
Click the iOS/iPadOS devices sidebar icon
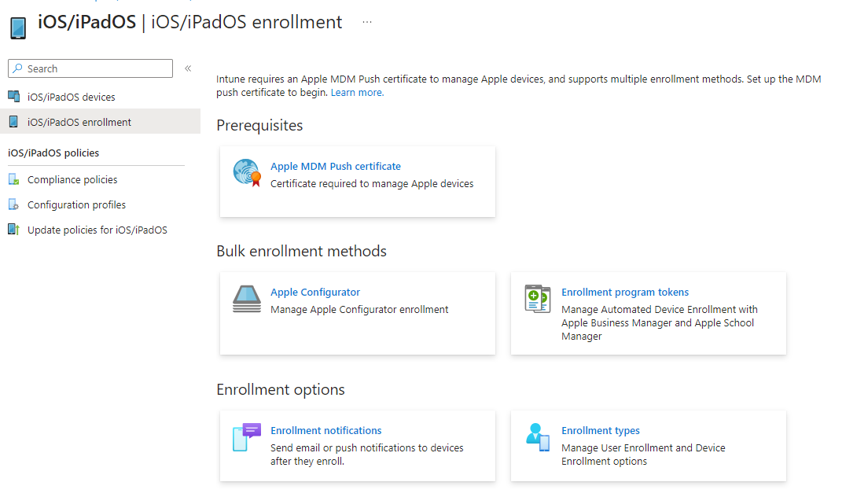click(x=13, y=96)
